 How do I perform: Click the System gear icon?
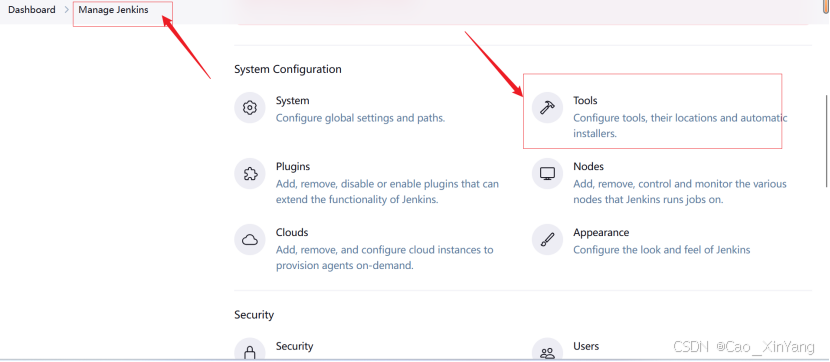pos(249,108)
